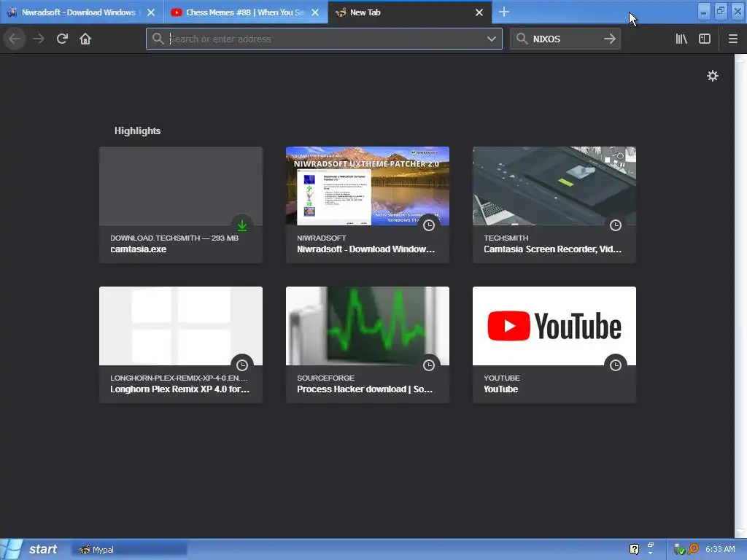The height and width of the screenshot is (560, 747).
Task: Focus the address bar input
Action: [x=324, y=39]
